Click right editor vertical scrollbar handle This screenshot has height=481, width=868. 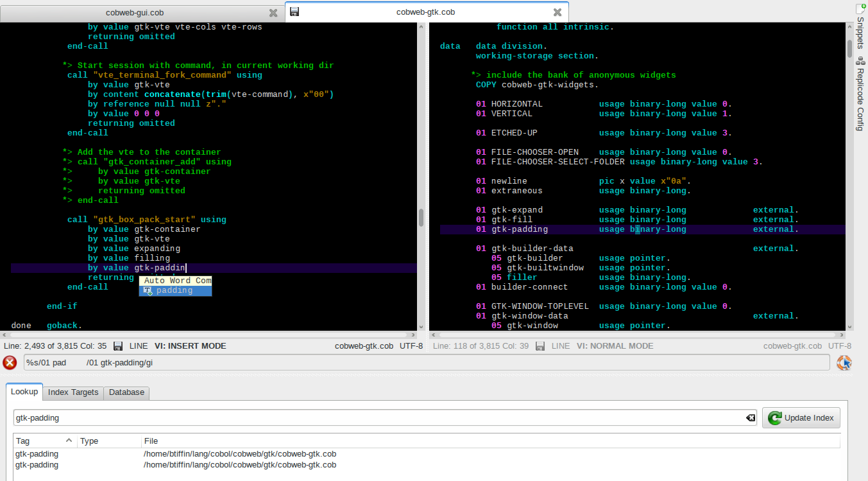(849, 48)
